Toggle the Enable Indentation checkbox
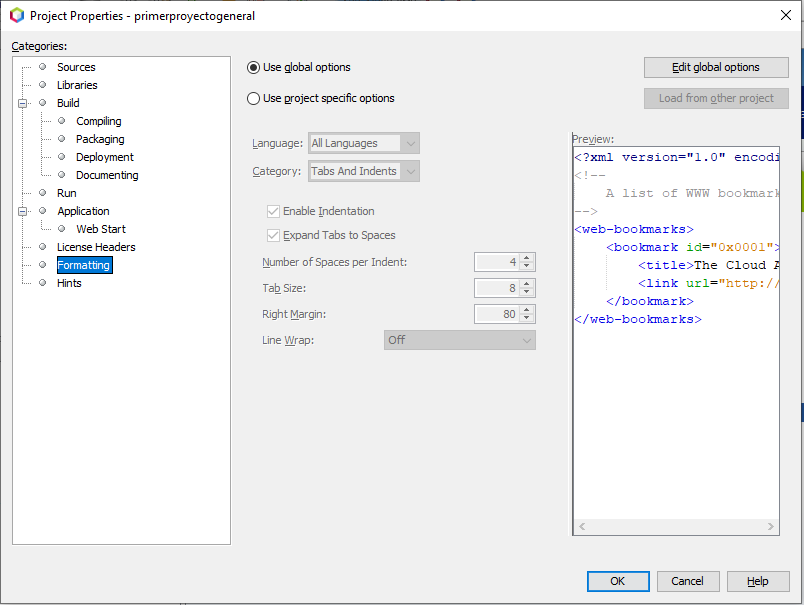The image size is (804, 605). (x=274, y=212)
